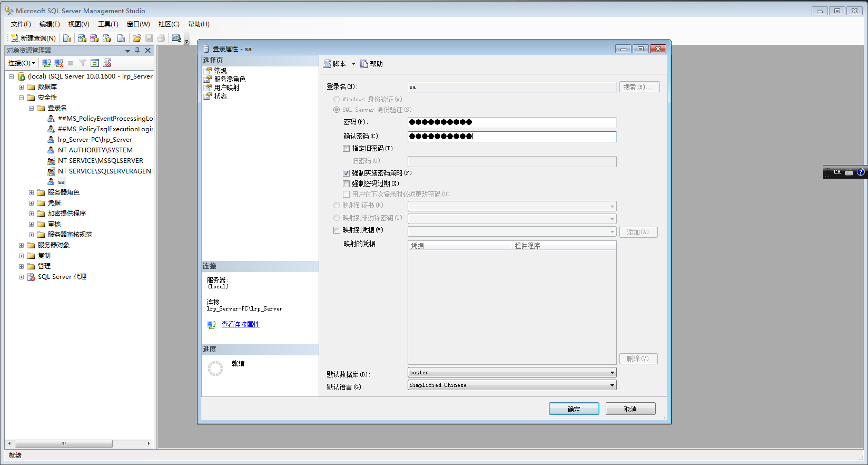Open the Script (脚本) dropdown arrow
Image resolution: width=868 pixels, height=465 pixels.
[353, 64]
